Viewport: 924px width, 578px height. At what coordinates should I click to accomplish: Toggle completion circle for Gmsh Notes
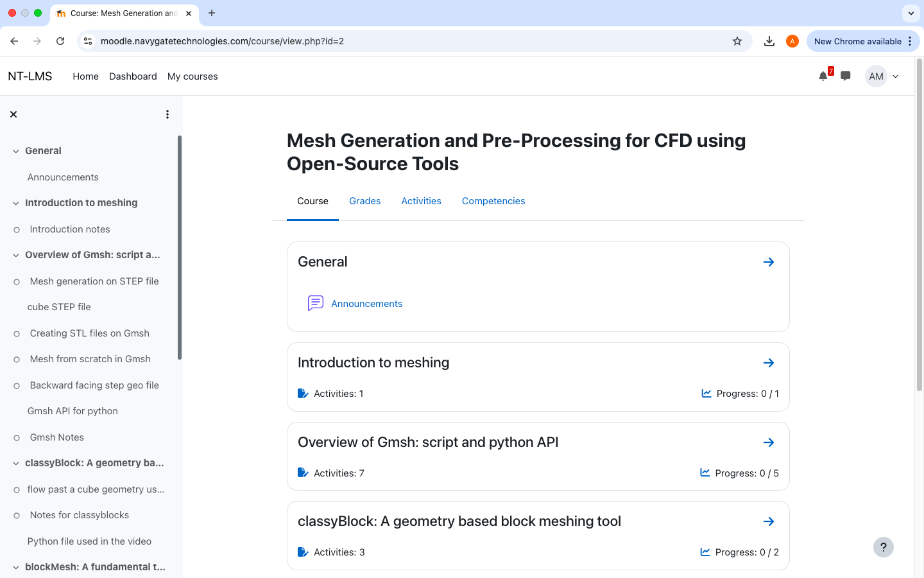pos(17,437)
